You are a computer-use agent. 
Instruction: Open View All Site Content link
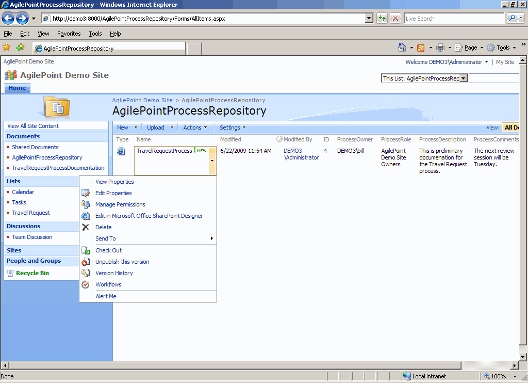[33, 126]
